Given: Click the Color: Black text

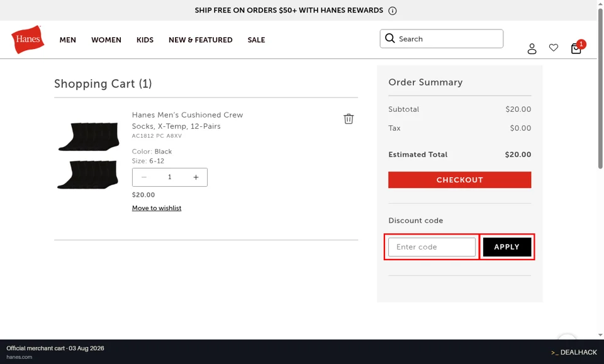Looking at the screenshot, I should pos(152,152).
